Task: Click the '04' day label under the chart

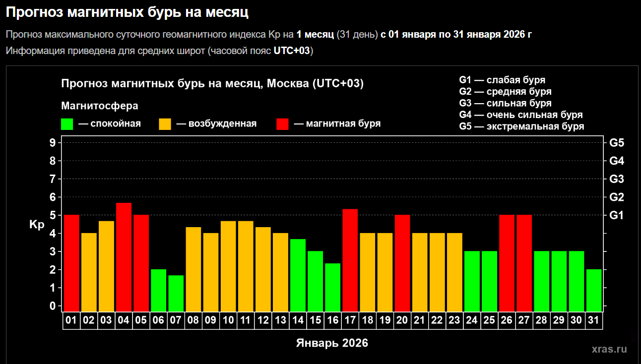Action: tap(124, 320)
